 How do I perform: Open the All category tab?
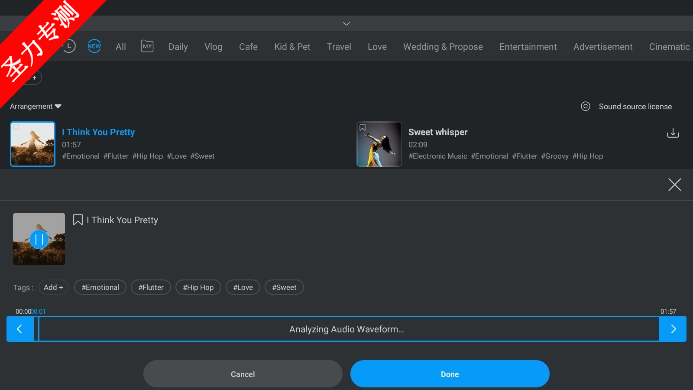coord(121,47)
